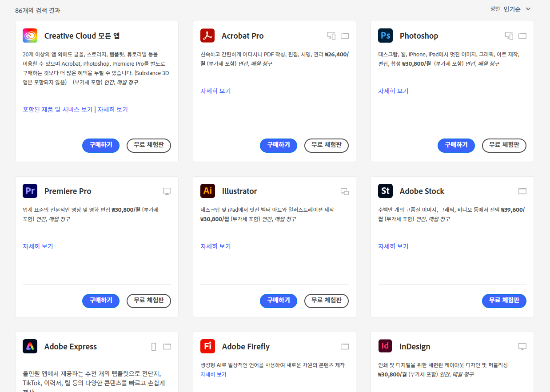Click 무료 체험판 for Photoshop
This screenshot has width=550, height=392.
coord(504,145)
